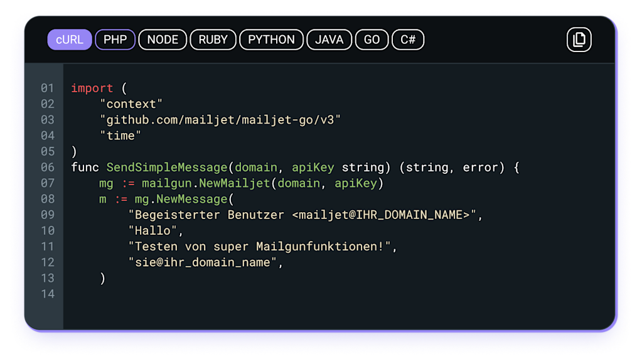Image resolution: width=642 pixels, height=364 pixels.
Task: Switch to the PYTHON tab
Action: (271, 40)
